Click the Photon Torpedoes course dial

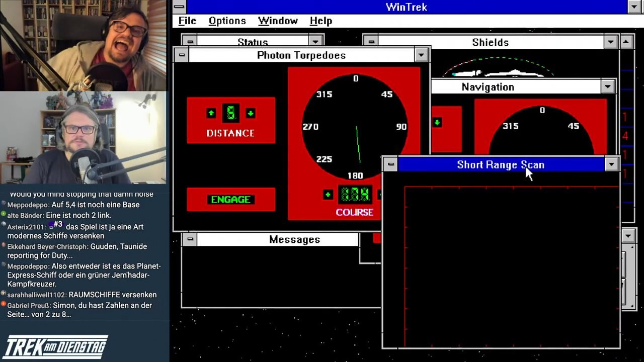click(x=355, y=127)
